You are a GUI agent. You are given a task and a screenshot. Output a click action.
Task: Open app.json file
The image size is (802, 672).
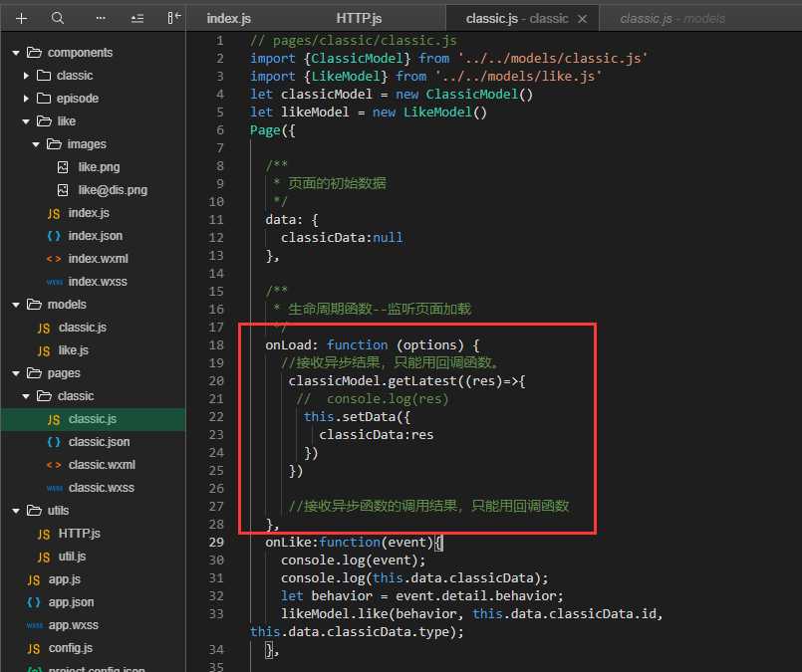tap(71, 602)
